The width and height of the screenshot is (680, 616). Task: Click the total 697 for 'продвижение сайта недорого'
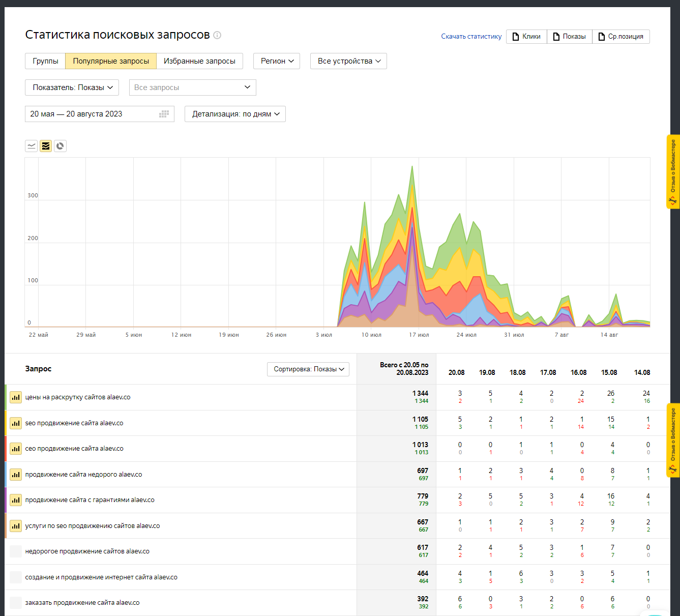[x=423, y=471]
